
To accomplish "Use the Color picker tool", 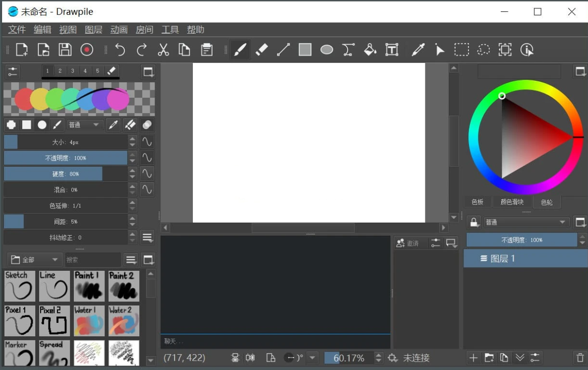I will tap(418, 50).
